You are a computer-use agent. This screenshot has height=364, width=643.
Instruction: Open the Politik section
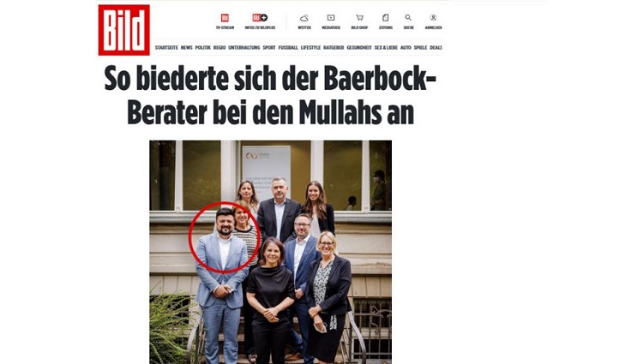[203, 47]
